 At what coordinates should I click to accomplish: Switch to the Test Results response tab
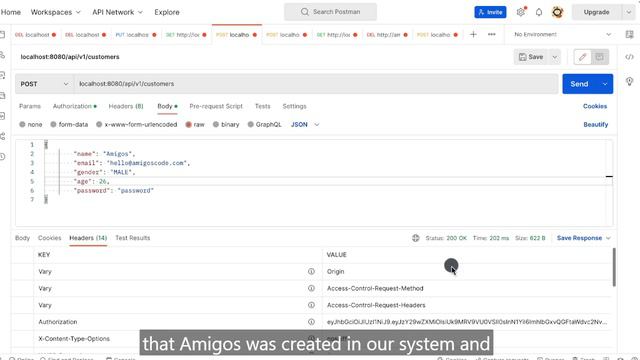click(x=133, y=238)
